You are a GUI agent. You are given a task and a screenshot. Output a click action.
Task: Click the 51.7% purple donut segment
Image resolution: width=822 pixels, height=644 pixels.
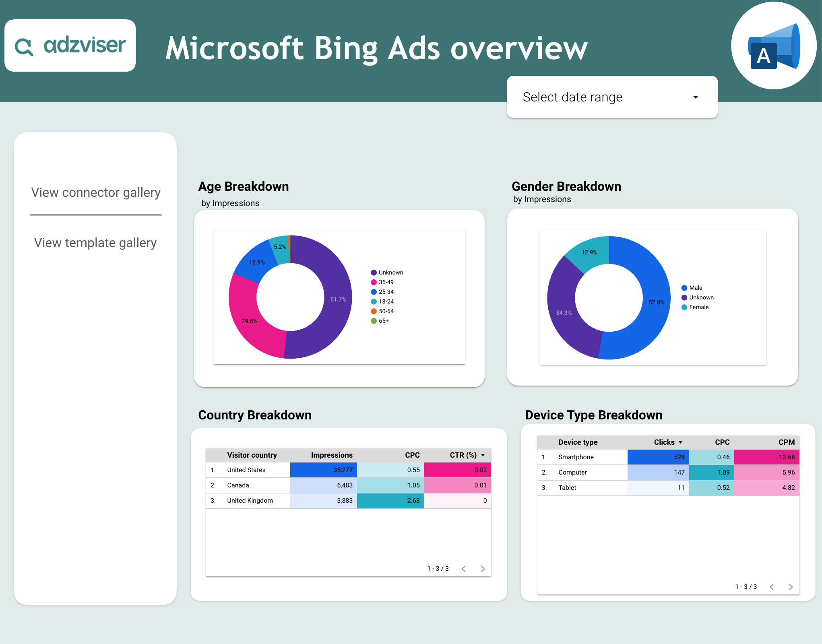(x=337, y=299)
